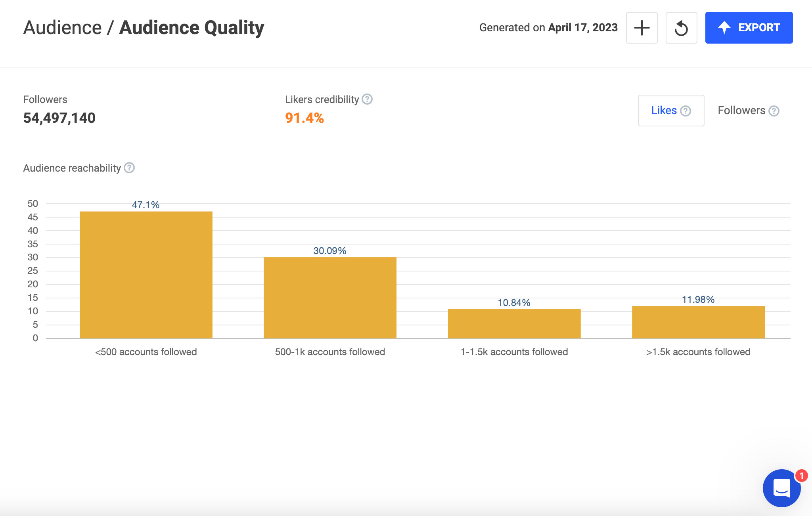The image size is (812, 516).
Task: Click the '1-1.5k accounts followed' axis label
Action: click(x=514, y=352)
